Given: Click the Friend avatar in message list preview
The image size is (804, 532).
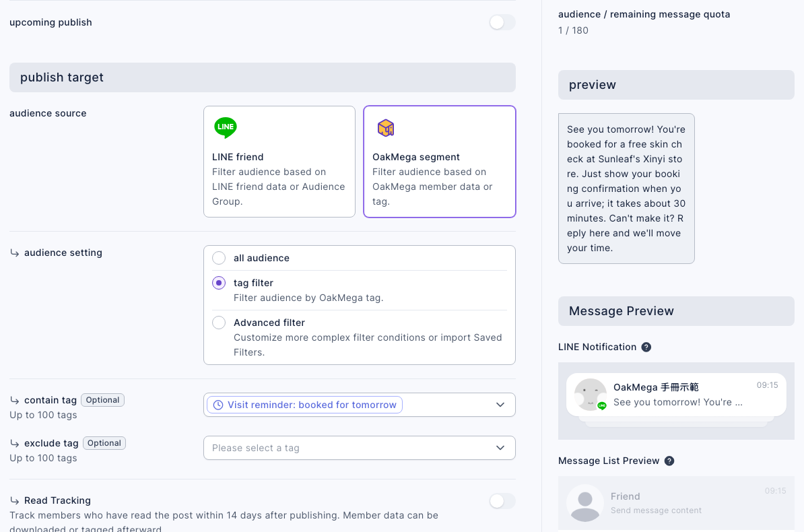Looking at the screenshot, I should 585,503.
